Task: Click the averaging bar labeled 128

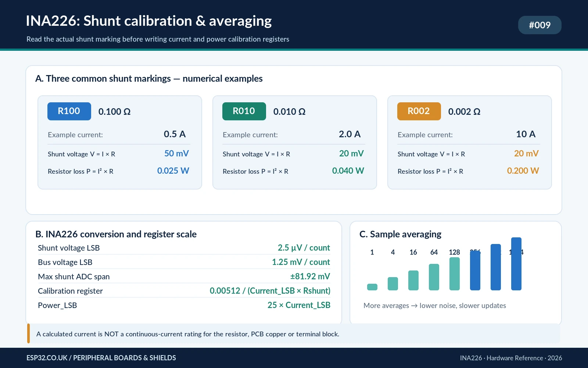Action: coord(455,274)
